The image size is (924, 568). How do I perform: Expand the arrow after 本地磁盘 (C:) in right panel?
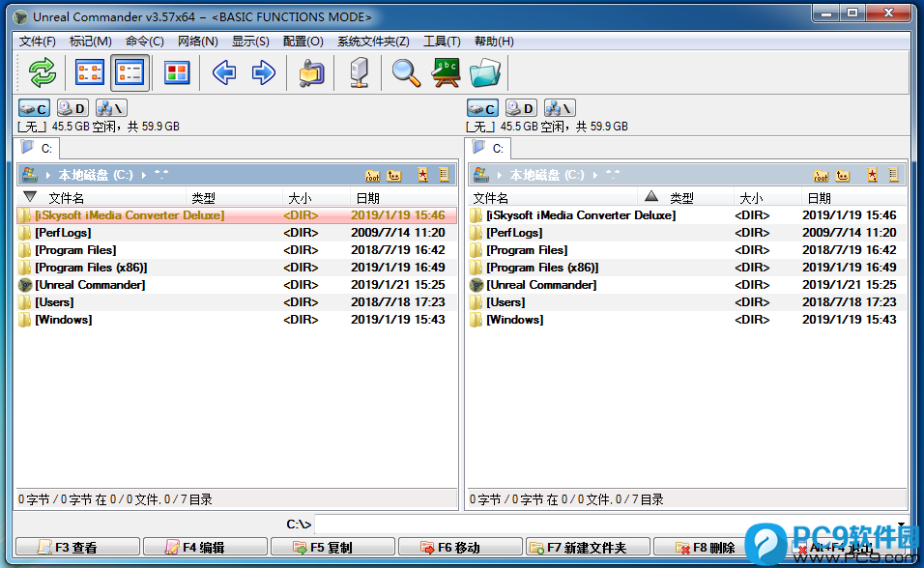point(595,176)
